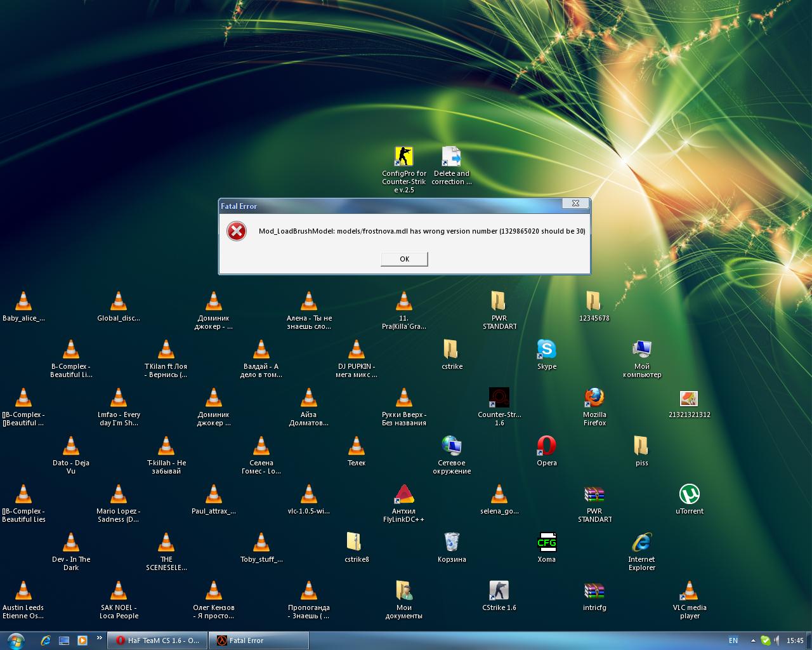Select the CStrike 1.6 desktop shortcut
The width and height of the screenshot is (812, 650).
[x=499, y=592]
